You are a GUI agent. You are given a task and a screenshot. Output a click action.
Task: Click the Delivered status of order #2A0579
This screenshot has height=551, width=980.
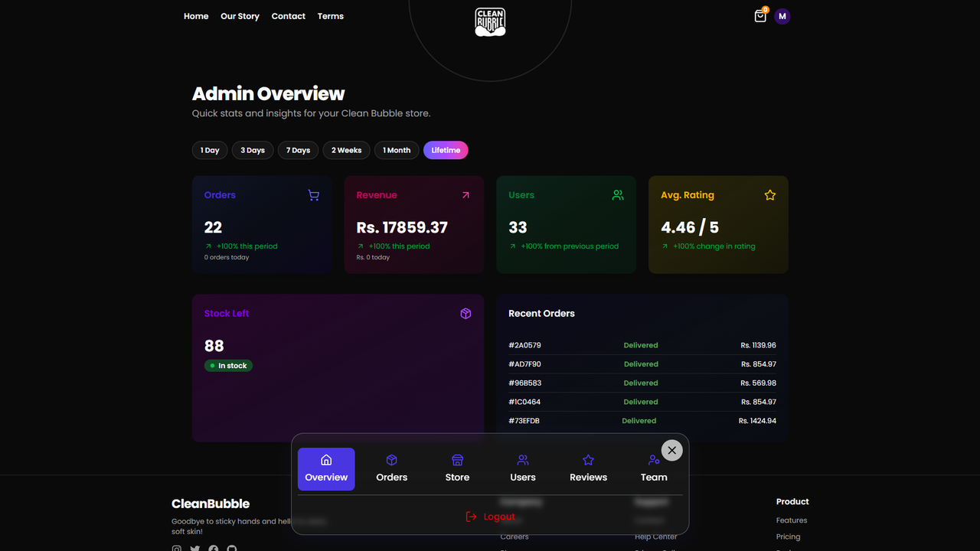641,345
